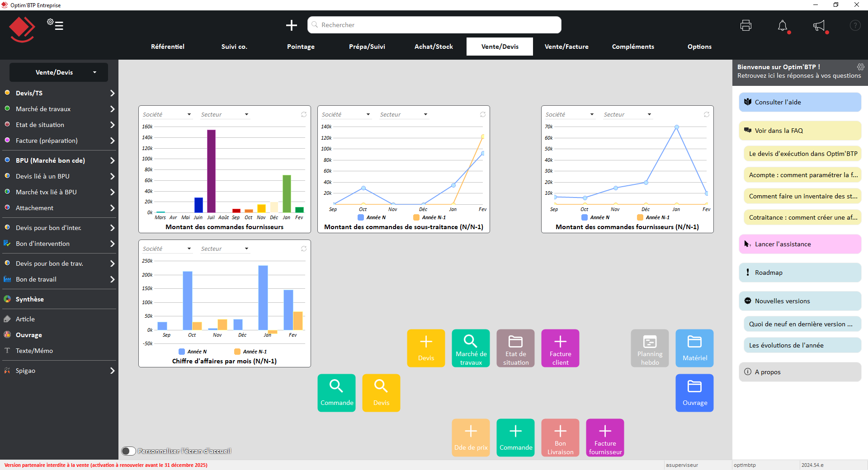Open the Texte/Mémo sidebar item
This screenshot has width=868, height=470.
point(59,351)
